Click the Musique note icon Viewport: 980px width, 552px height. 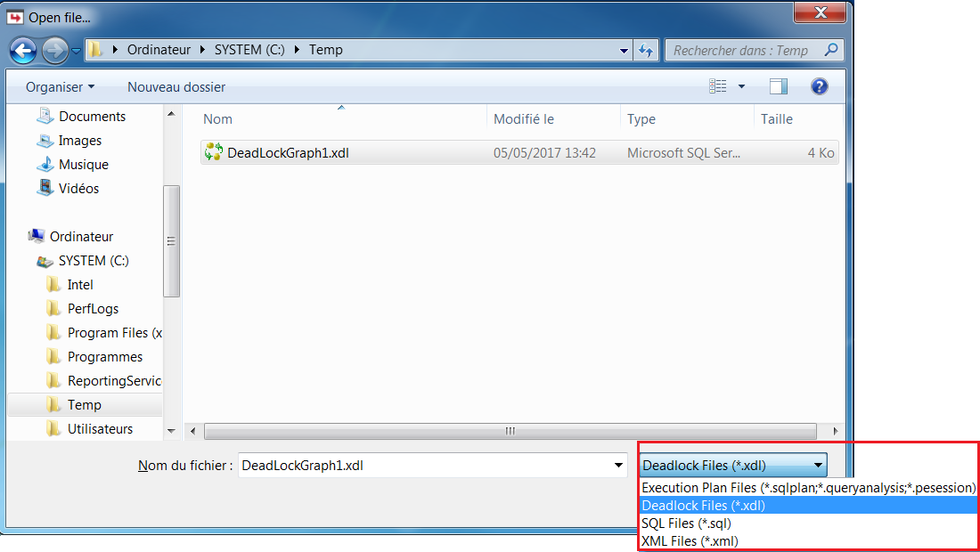(x=45, y=164)
